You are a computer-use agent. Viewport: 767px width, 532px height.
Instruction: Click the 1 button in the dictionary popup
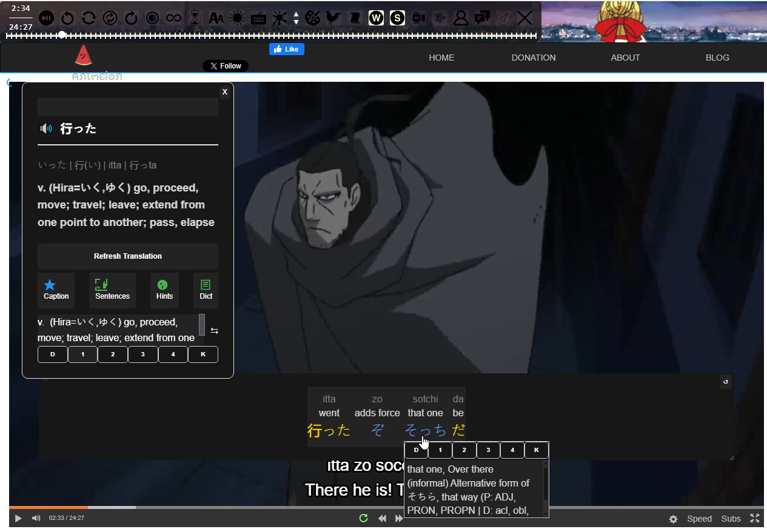(x=82, y=354)
